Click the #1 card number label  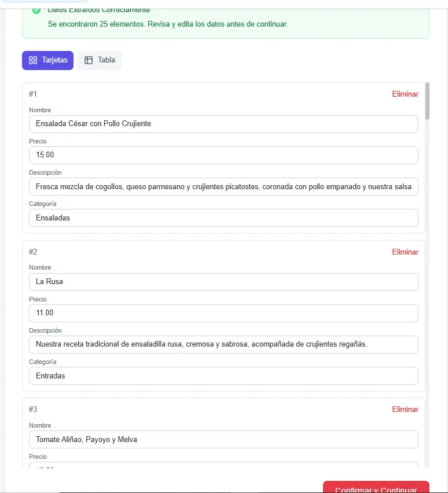[x=33, y=94]
